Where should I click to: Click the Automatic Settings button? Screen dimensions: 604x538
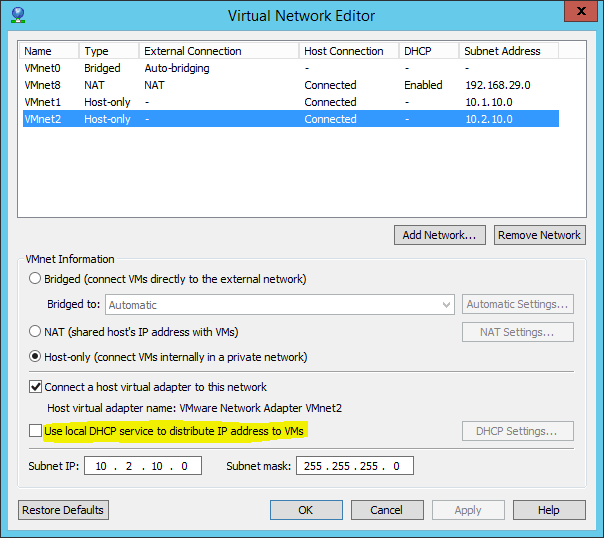pos(518,304)
